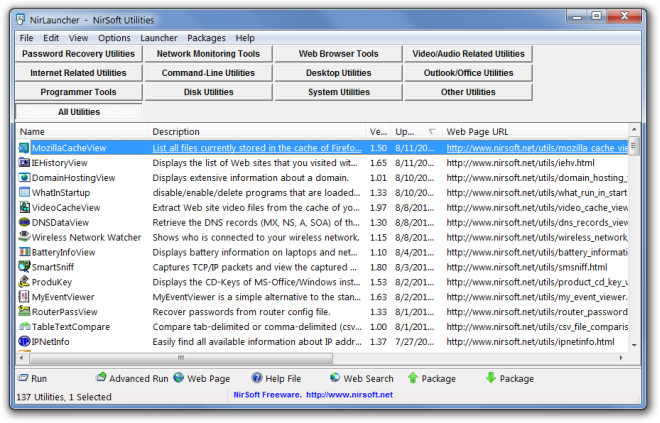Open Advanced Run for selected utility
The width and height of the screenshot is (660, 423).
(x=132, y=378)
